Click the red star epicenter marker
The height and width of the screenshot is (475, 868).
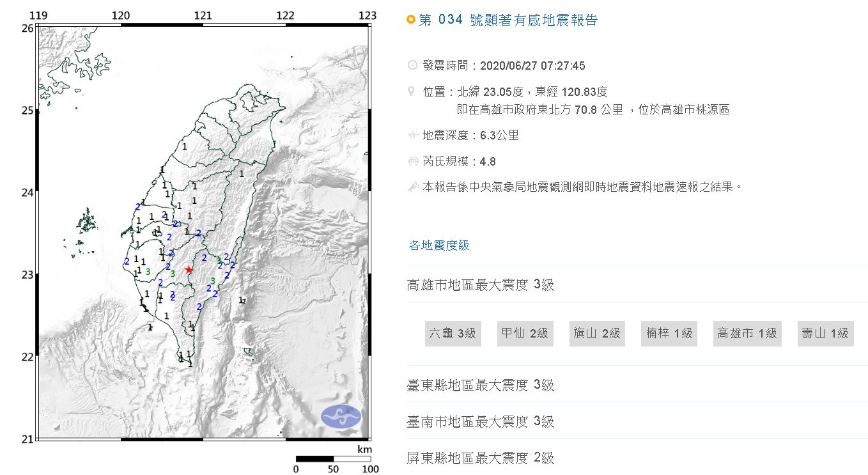click(189, 270)
